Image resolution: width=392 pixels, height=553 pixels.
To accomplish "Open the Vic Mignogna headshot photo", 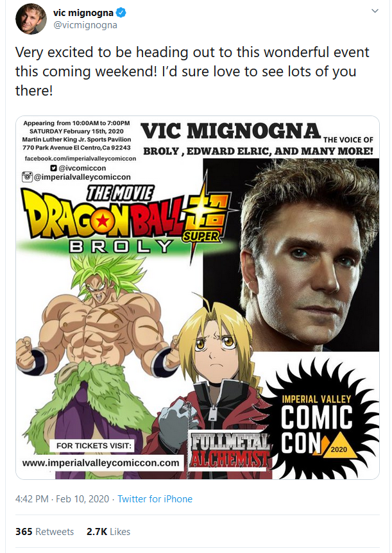I will point(291,255).
